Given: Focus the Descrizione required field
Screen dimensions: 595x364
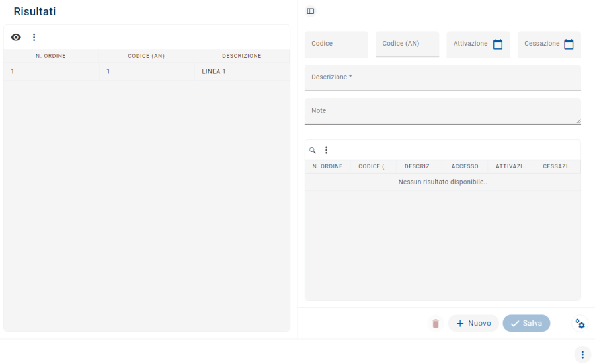Looking at the screenshot, I should click(x=443, y=78).
